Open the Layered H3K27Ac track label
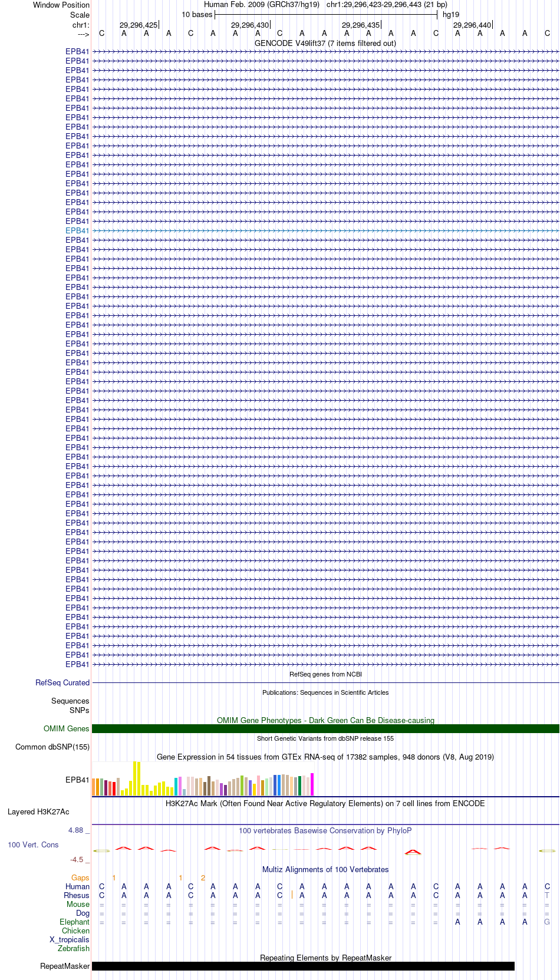Screen dimensions: 560x980 38,811
